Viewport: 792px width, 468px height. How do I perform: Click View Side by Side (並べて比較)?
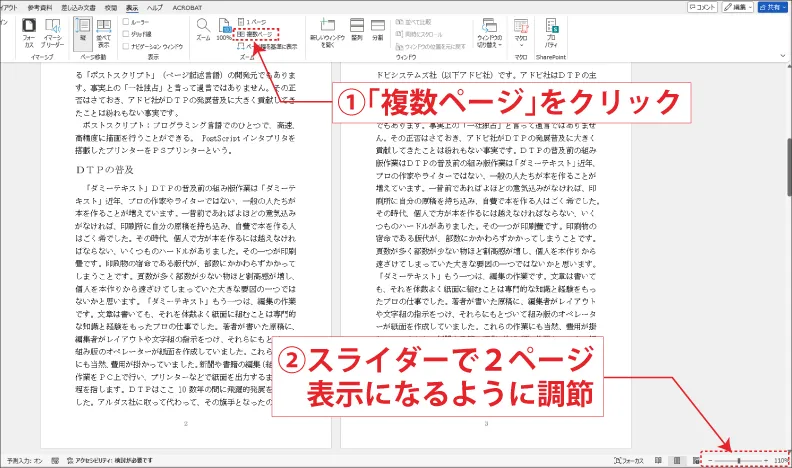(x=413, y=22)
